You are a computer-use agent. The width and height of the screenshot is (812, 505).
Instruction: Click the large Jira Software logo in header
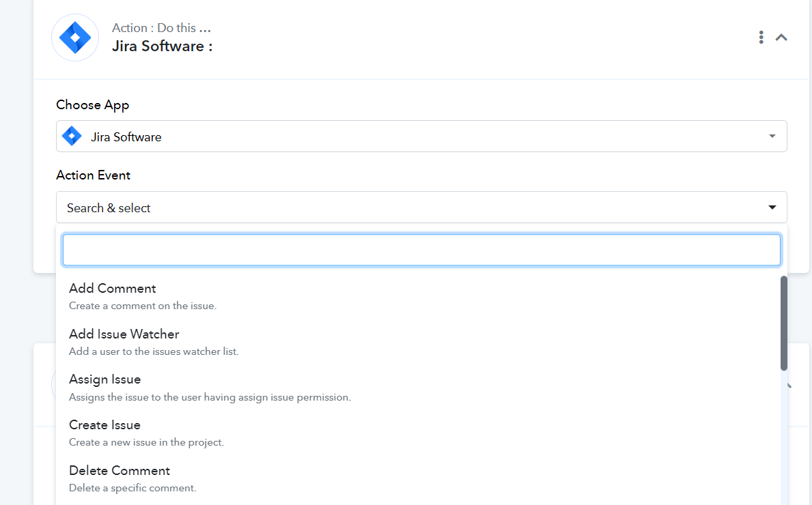tap(75, 38)
